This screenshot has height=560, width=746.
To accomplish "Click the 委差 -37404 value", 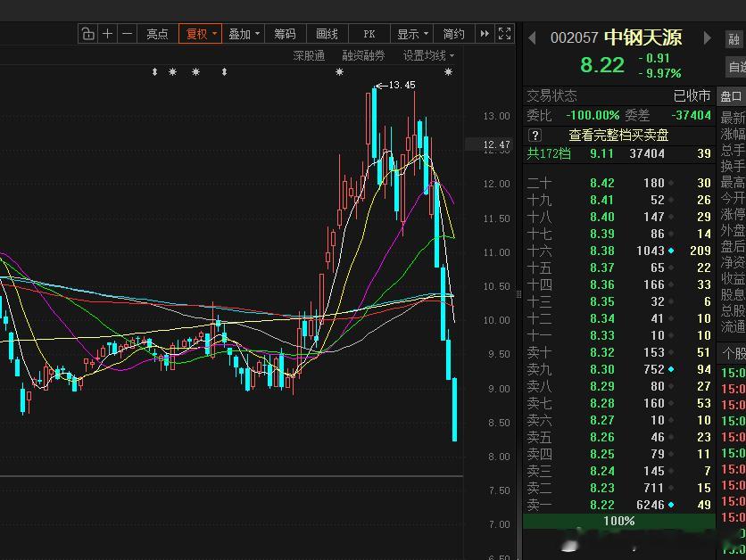I will click(691, 116).
